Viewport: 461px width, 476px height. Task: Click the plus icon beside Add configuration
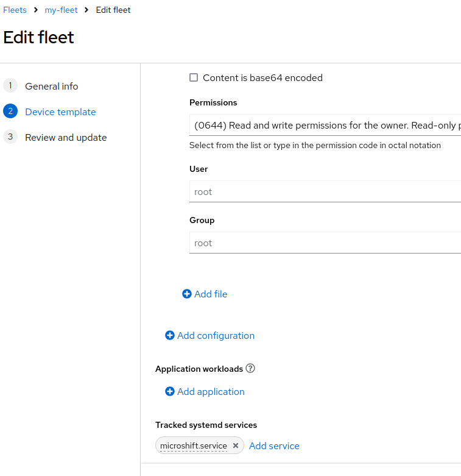pyautogui.click(x=170, y=335)
